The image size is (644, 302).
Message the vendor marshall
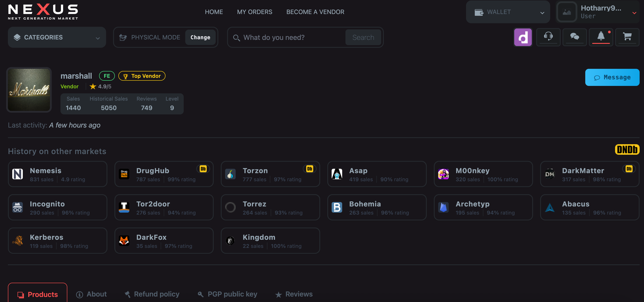tap(612, 77)
